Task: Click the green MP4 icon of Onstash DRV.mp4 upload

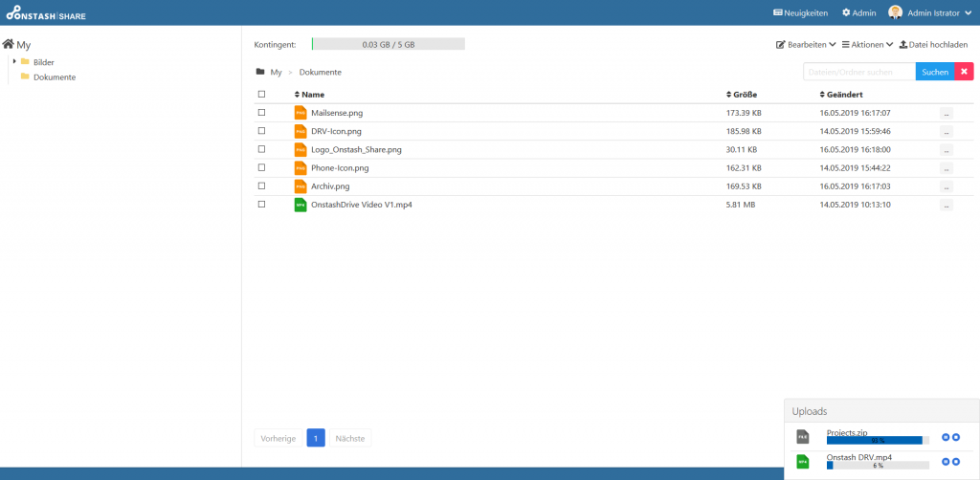Action: pos(803,461)
